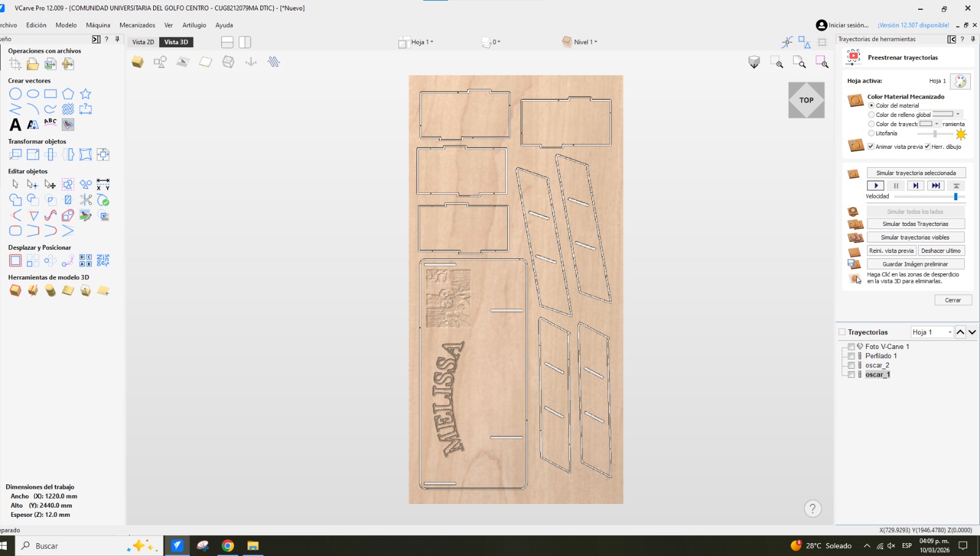980x556 pixels.
Task: Click the Simular todas Trayectorias button
Action: tap(915, 224)
